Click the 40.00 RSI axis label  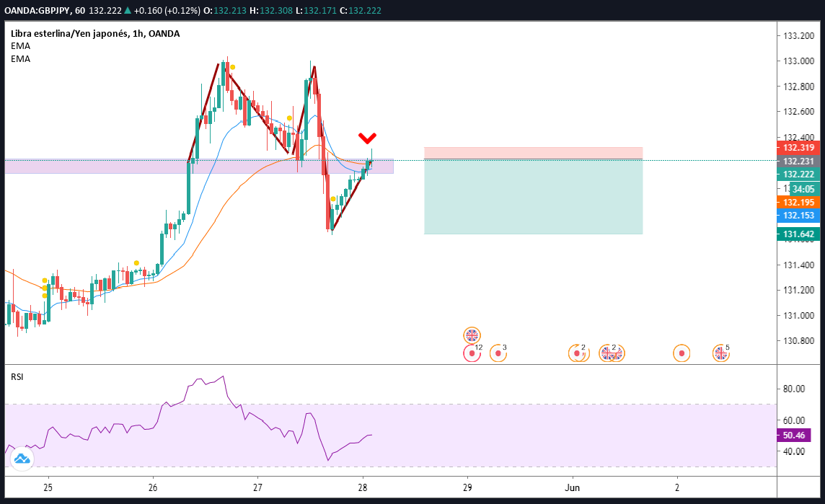(x=794, y=451)
